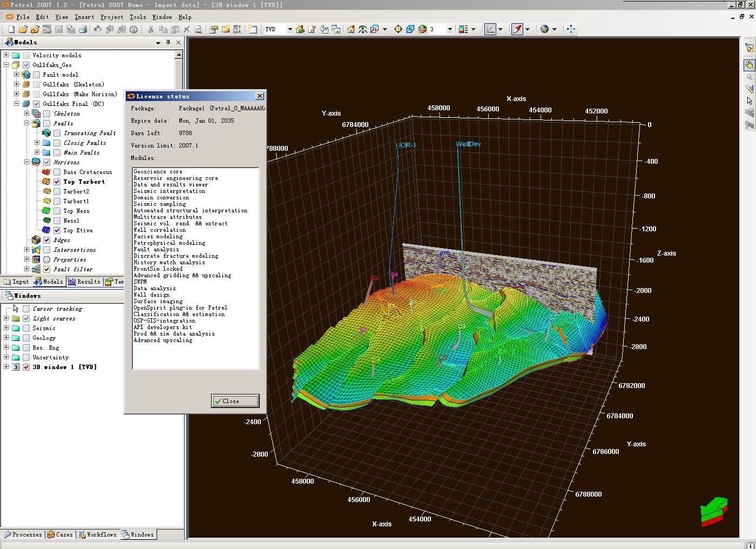Image resolution: width=756 pixels, height=549 pixels.
Task: Toggle the Light sources checkbox
Action: 26,318
